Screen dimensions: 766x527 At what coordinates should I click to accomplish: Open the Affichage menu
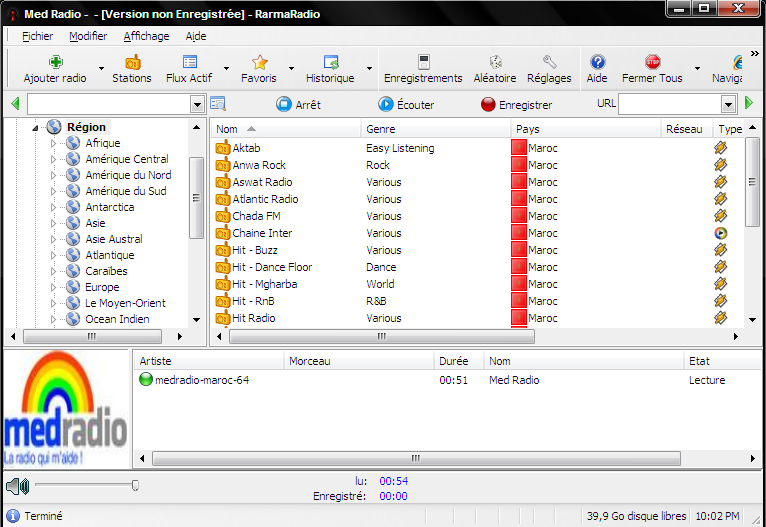pyautogui.click(x=146, y=36)
